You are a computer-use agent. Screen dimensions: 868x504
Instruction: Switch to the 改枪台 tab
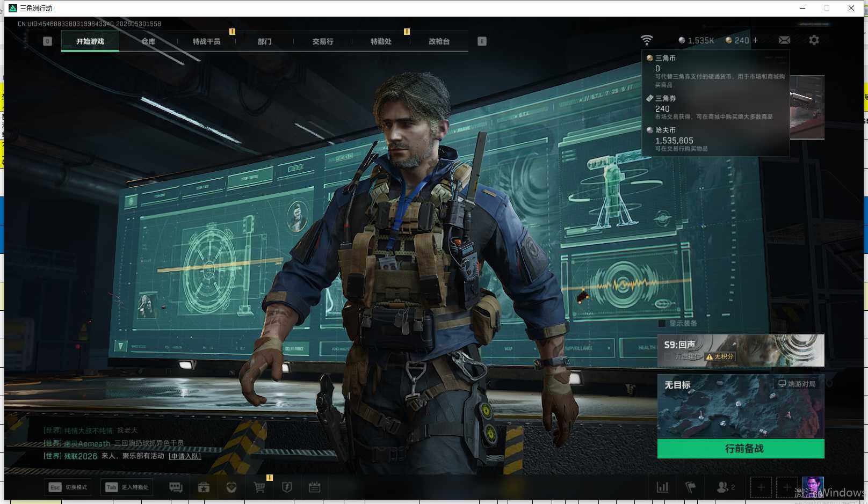click(439, 41)
